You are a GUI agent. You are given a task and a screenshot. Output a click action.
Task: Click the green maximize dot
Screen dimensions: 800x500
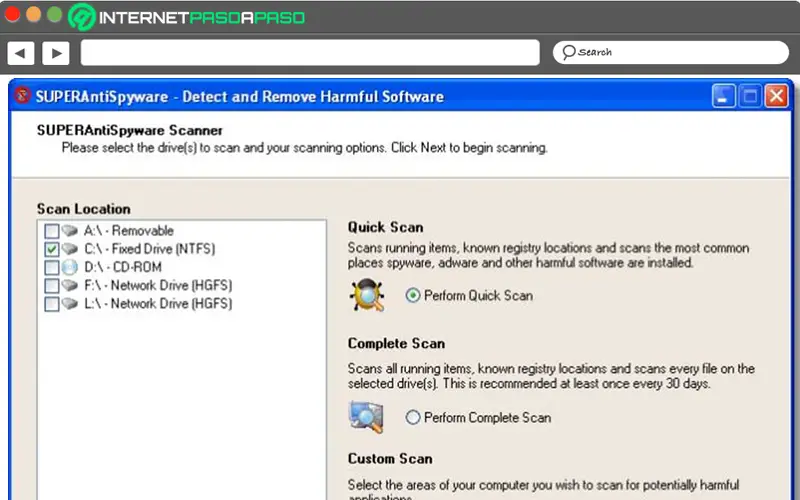pyautogui.click(x=55, y=14)
